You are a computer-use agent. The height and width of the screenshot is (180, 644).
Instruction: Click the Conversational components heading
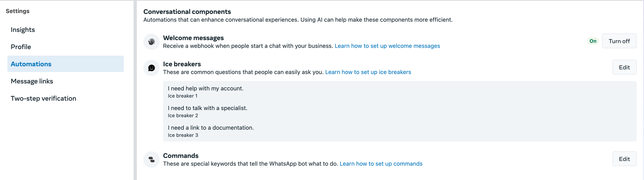[187, 12]
